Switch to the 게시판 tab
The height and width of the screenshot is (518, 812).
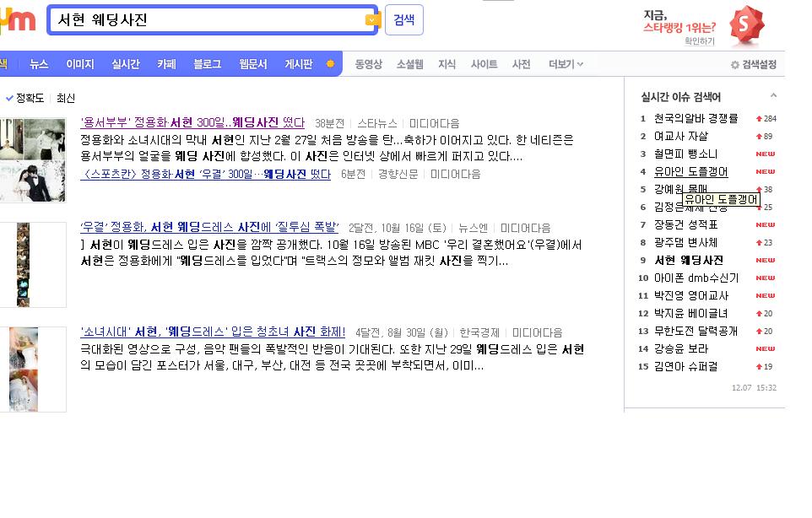299,64
